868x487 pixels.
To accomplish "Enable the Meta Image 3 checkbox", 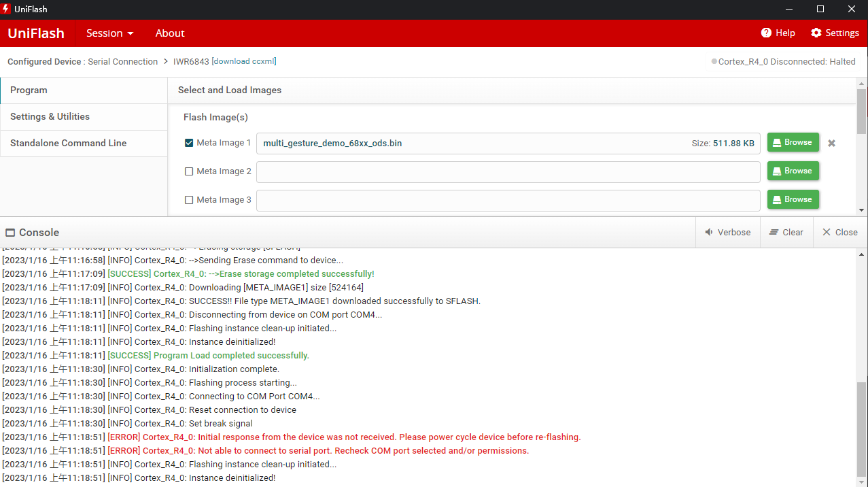I will 189,200.
